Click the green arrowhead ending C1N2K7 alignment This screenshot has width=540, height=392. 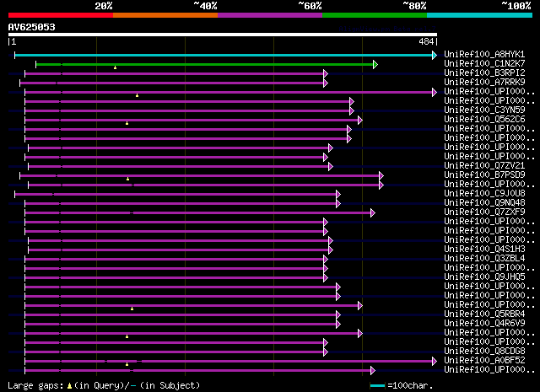(375, 64)
